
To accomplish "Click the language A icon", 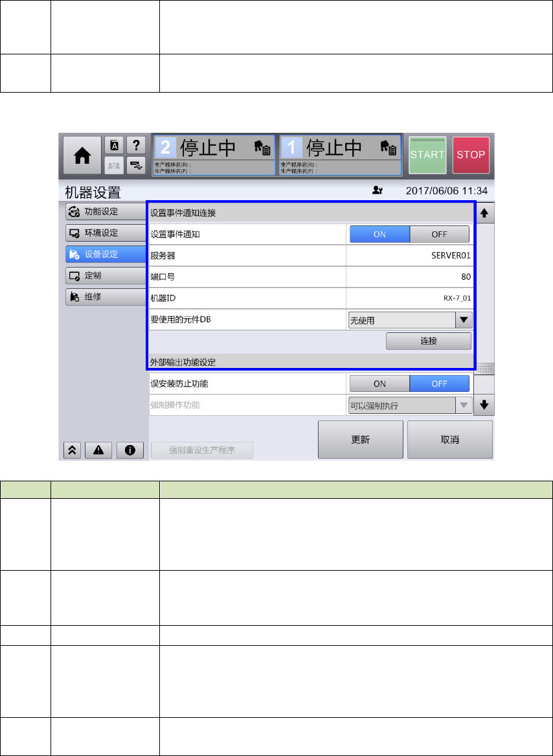I will (114, 144).
